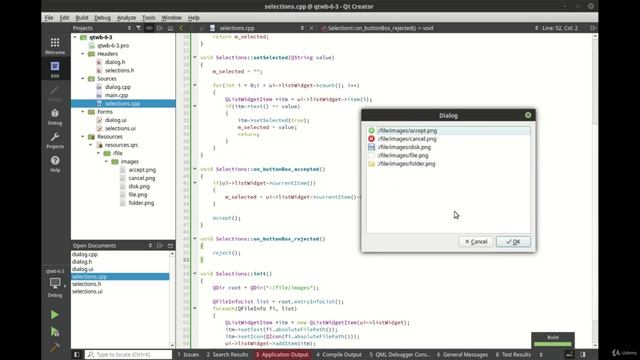Collapse the qtwb-6-3 project node
This screenshot has height=360, width=640.
75,37
